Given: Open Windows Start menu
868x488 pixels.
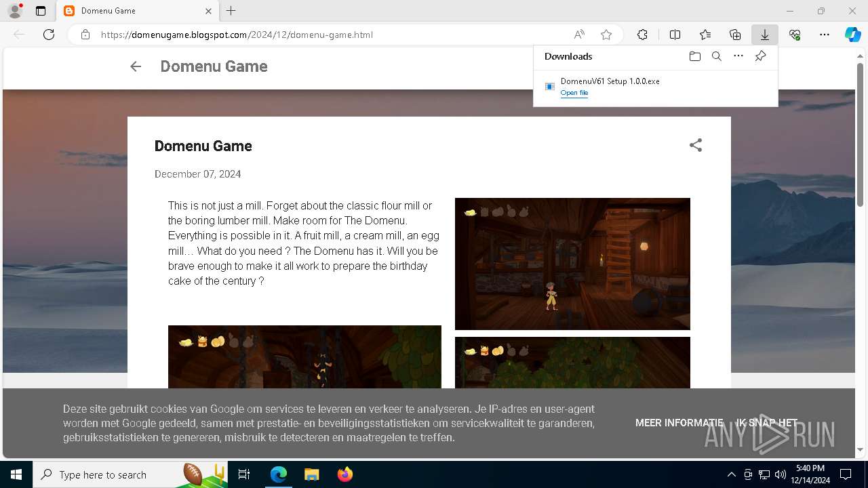Looking at the screenshot, I should 16,474.
